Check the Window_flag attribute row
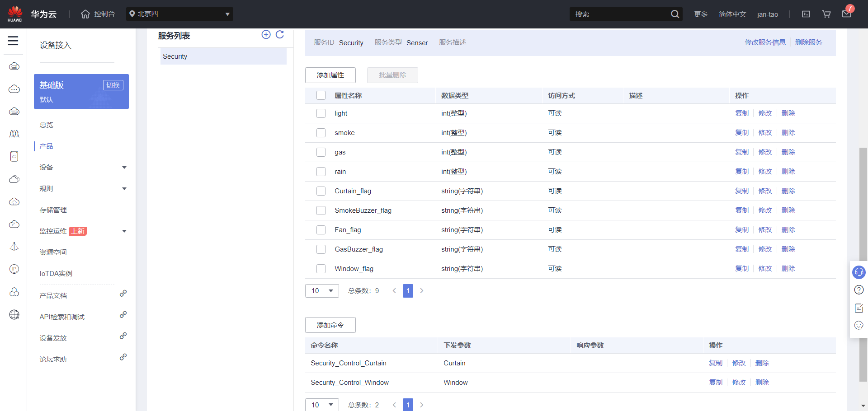Screen dimensions: 868x411 pos(321,269)
